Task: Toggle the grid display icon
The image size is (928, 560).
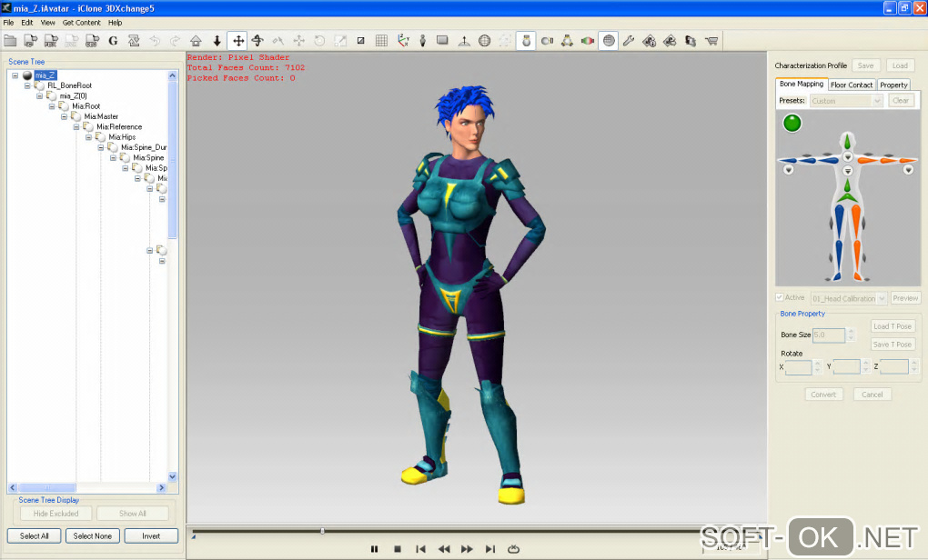Action: click(381, 41)
